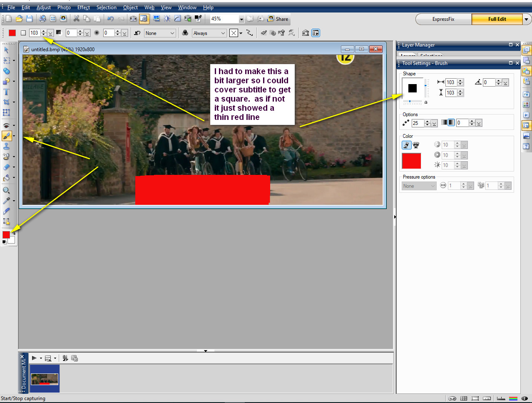Select the Object eraser tool
Viewport: 532px width, 403px height.
[6, 167]
